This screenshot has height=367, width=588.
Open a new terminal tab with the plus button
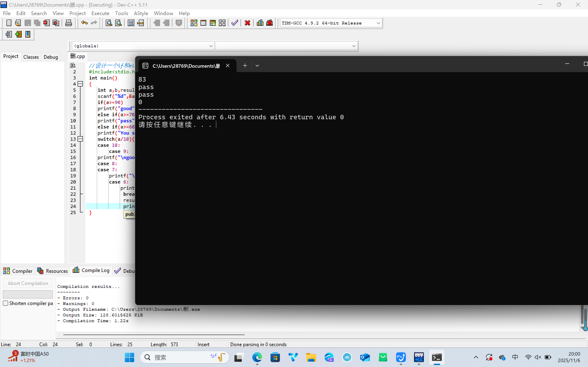(245, 65)
